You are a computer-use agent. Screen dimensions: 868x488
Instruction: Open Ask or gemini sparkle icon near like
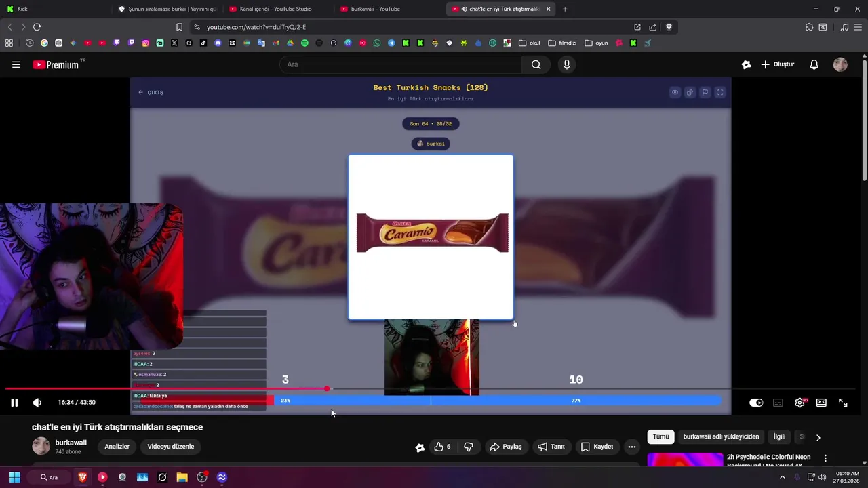click(x=420, y=447)
